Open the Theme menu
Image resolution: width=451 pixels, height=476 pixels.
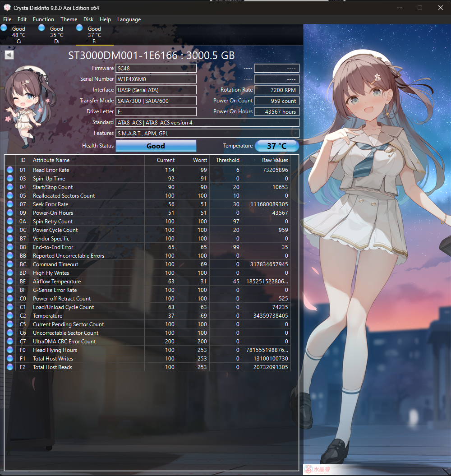click(x=69, y=19)
